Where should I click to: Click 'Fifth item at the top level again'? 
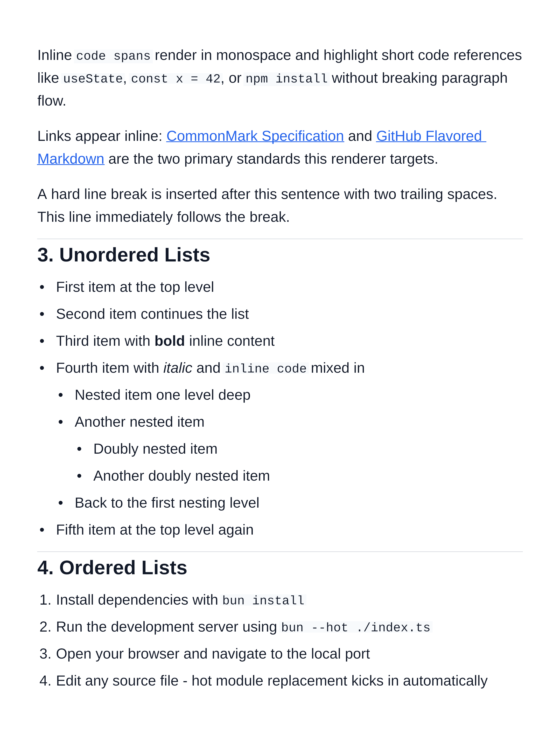click(x=155, y=530)
